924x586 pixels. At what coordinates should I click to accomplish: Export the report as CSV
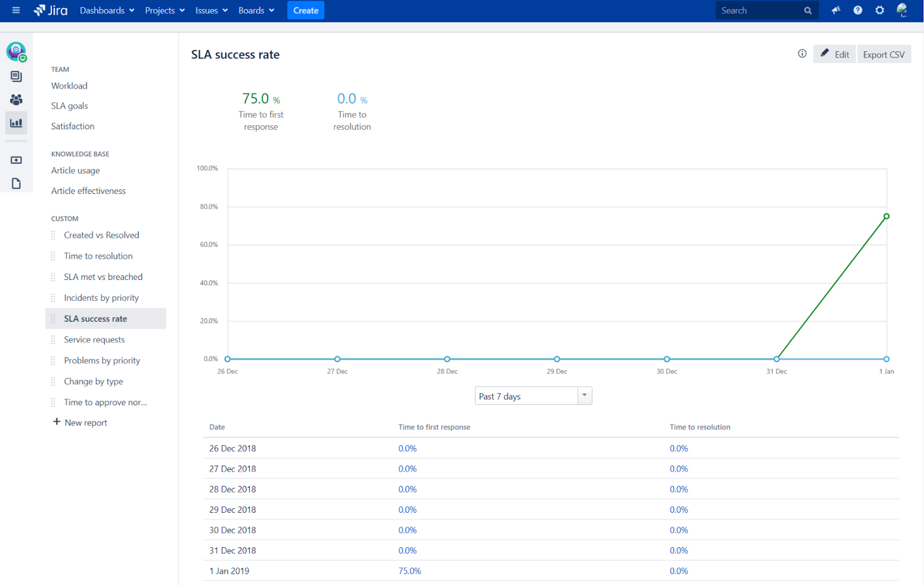point(884,54)
